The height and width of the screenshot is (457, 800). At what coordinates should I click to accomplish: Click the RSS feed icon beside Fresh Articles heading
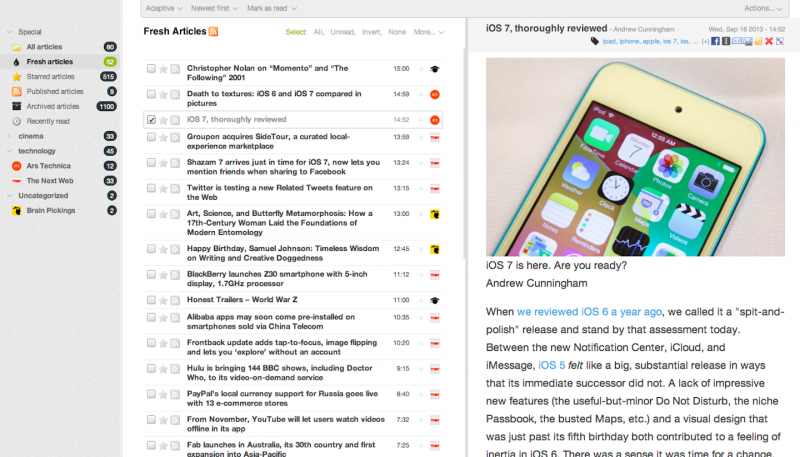[x=213, y=32]
